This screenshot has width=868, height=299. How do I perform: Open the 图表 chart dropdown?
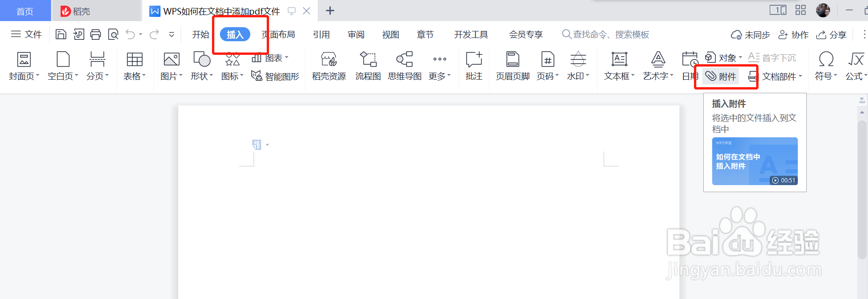click(270, 58)
